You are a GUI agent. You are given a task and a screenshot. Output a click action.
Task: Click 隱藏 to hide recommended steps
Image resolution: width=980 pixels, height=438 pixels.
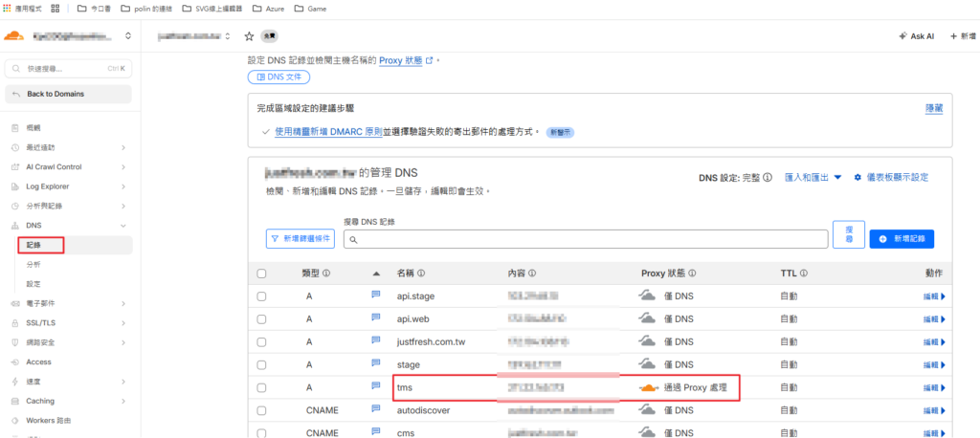tap(934, 109)
